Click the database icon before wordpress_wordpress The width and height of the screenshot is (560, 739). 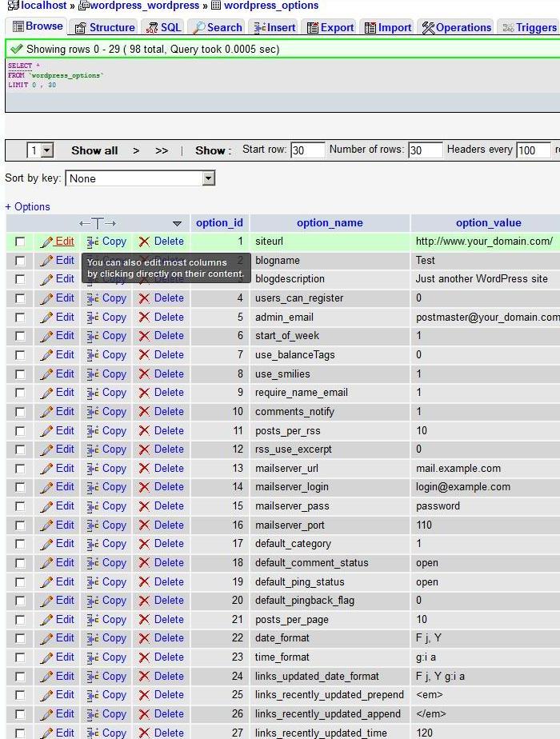(x=83, y=6)
